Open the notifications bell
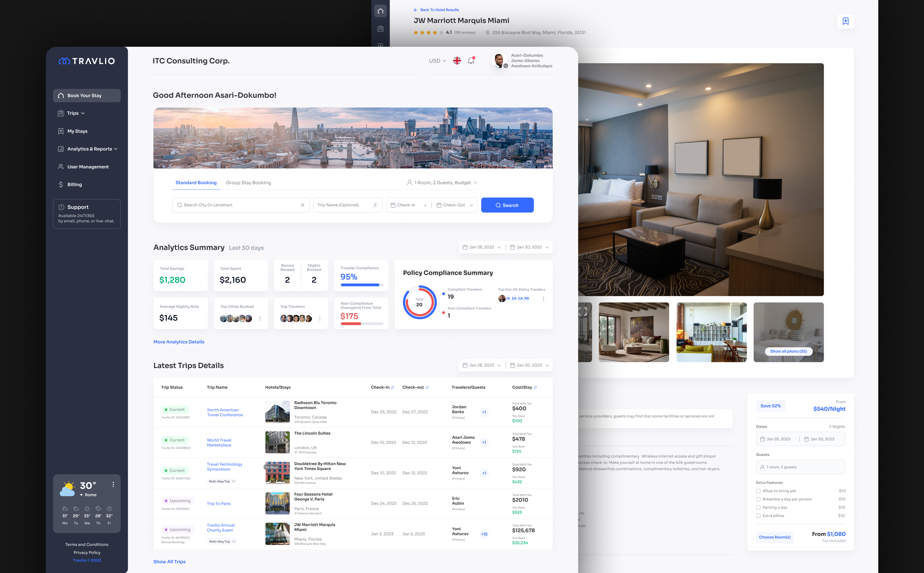Viewport: 924px width, 573px height. click(x=471, y=60)
